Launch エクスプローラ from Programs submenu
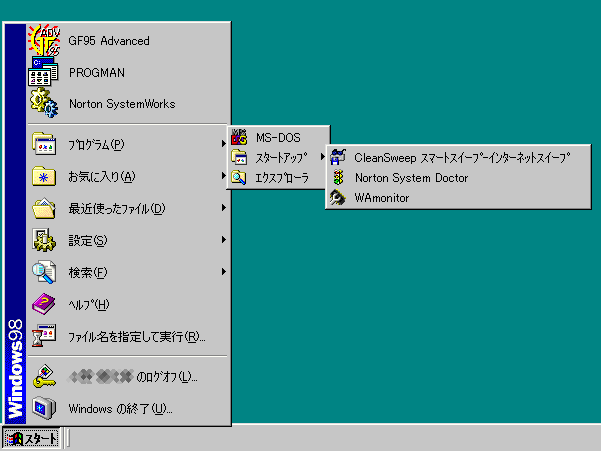This screenshot has height=451, width=601. (x=278, y=177)
